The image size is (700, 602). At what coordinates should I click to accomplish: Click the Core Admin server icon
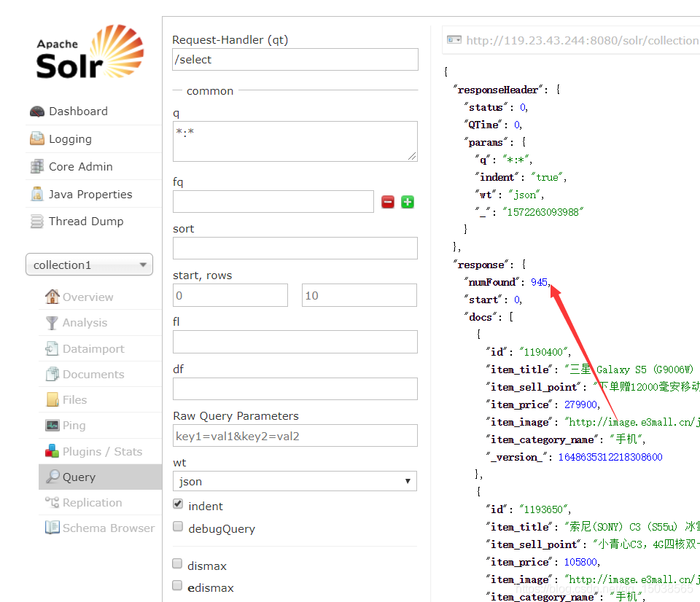(37, 166)
